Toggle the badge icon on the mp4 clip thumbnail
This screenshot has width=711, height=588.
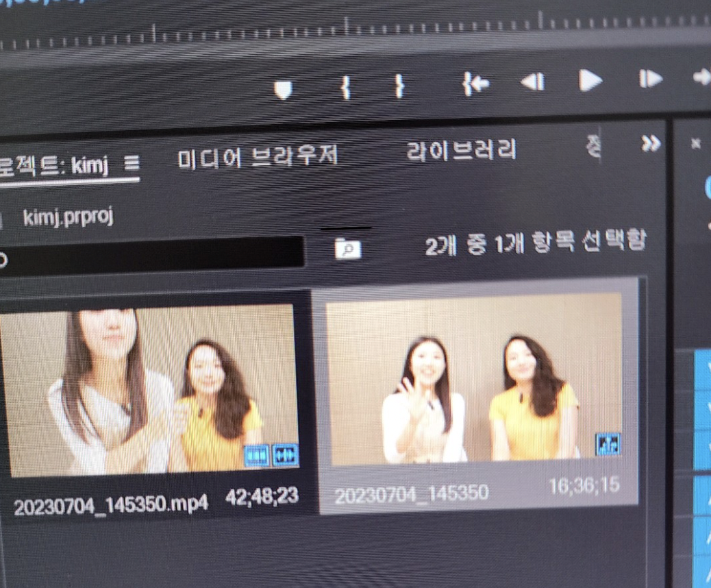pos(257,454)
